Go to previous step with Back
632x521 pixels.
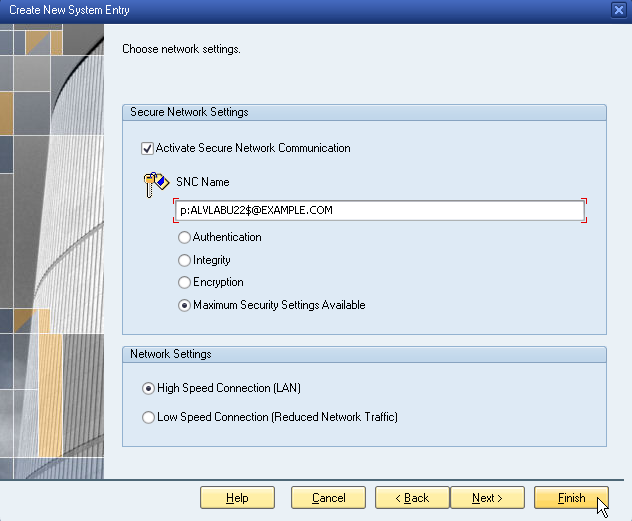(x=411, y=498)
